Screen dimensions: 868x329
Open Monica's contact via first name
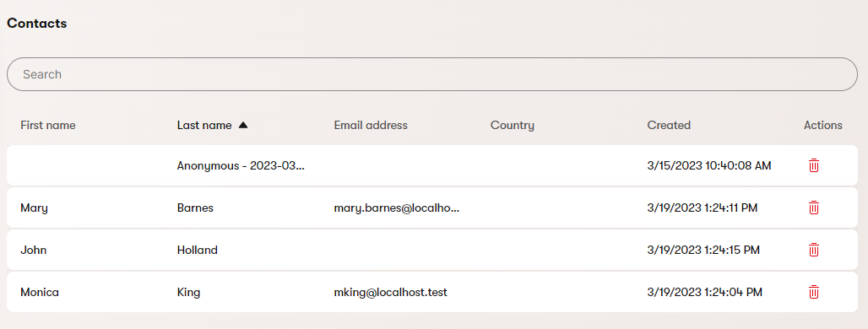coord(40,292)
